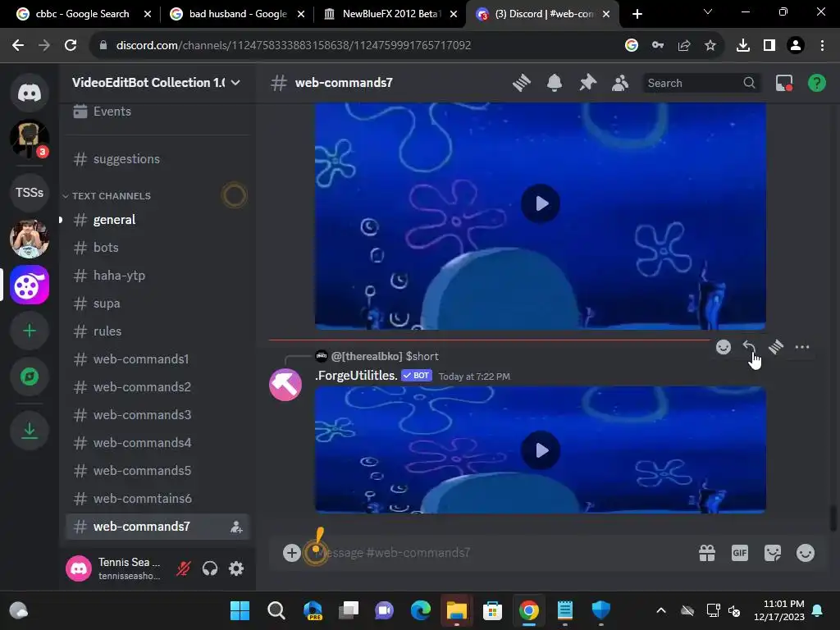Open more options on message hover toolbar

[802, 347]
